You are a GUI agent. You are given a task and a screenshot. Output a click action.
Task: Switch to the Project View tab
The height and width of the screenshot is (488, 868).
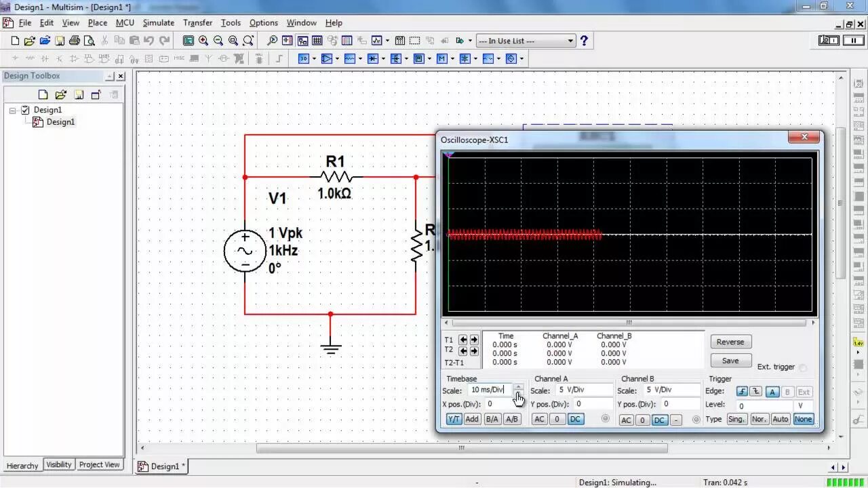click(99, 465)
